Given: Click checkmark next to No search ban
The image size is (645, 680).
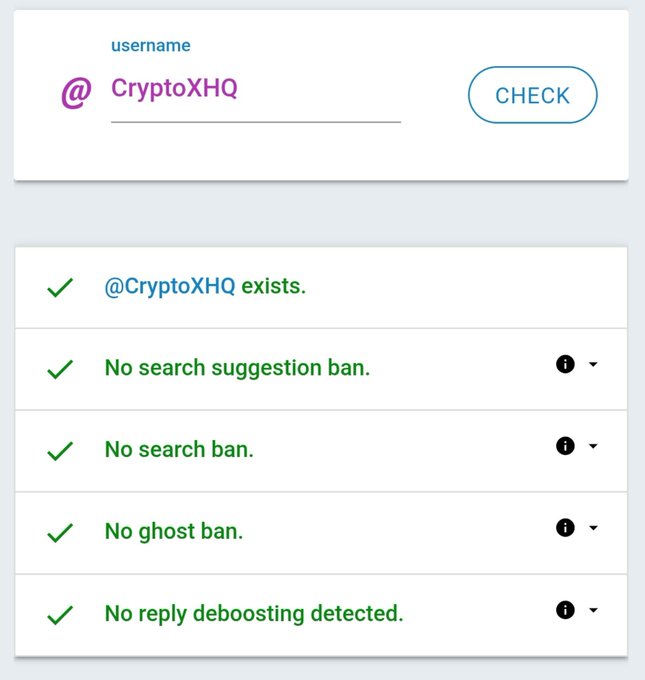Looking at the screenshot, I should click(60, 451).
